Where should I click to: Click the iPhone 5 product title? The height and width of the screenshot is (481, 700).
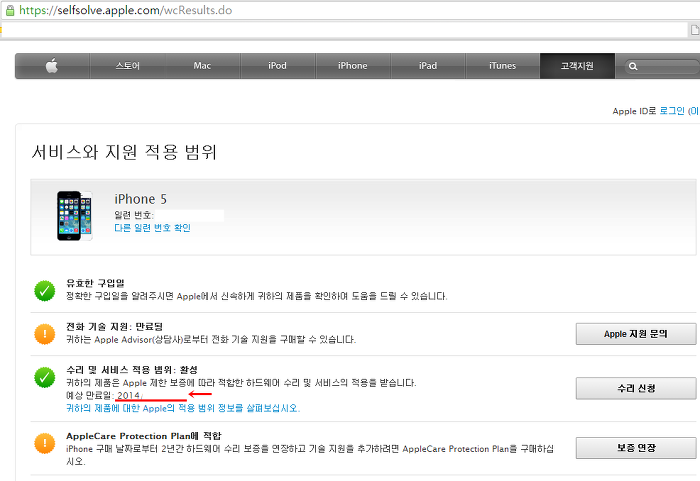[x=141, y=199]
